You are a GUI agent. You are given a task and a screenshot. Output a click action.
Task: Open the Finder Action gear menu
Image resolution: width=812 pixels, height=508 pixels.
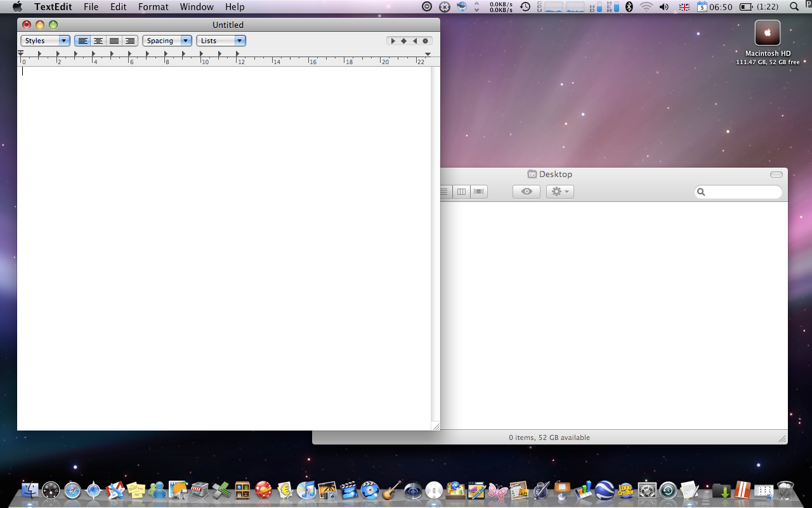(560, 191)
